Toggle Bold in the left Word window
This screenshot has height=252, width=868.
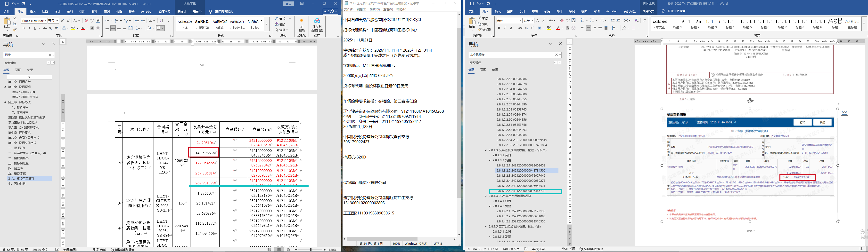click(x=24, y=28)
